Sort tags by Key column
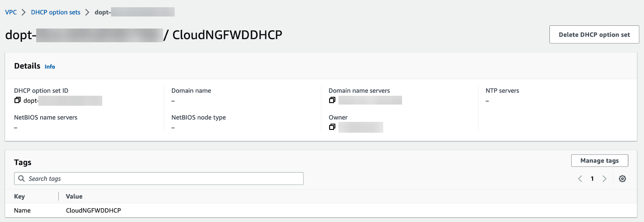 [19, 196]
